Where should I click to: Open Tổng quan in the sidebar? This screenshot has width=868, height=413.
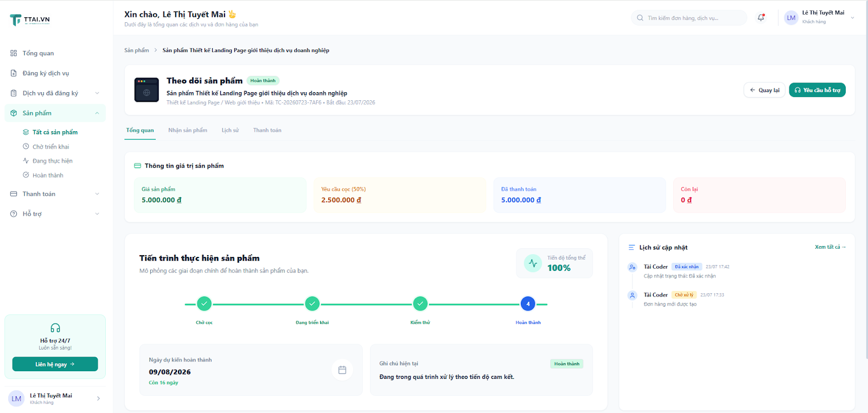(x=55, y=53)
